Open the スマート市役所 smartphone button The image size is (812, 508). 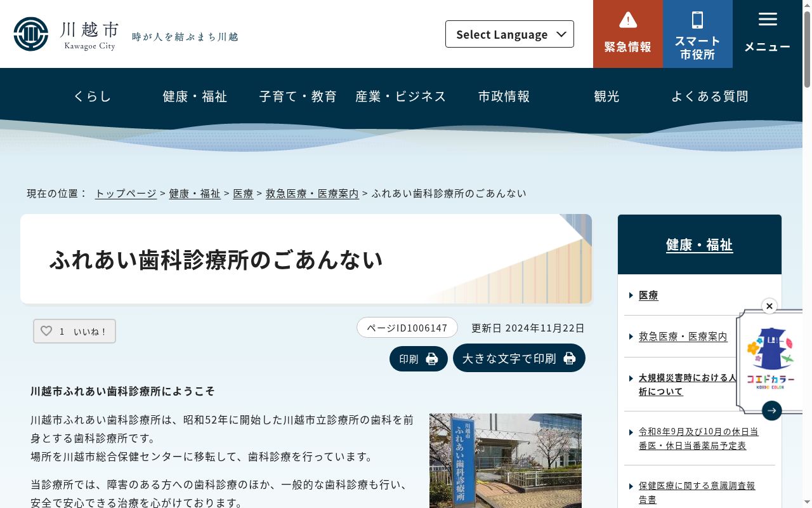(x=698, y=34)
